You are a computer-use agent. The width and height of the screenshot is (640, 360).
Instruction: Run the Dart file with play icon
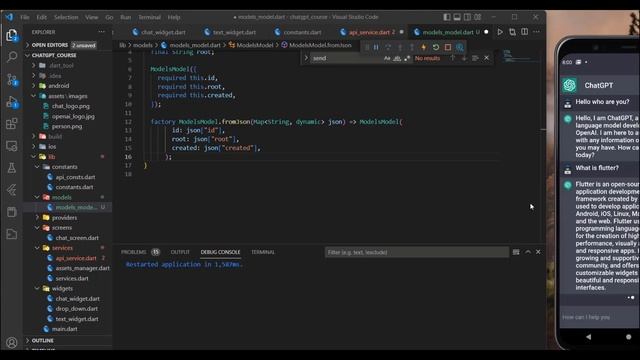pyautogui.click(x=500, y=32)
